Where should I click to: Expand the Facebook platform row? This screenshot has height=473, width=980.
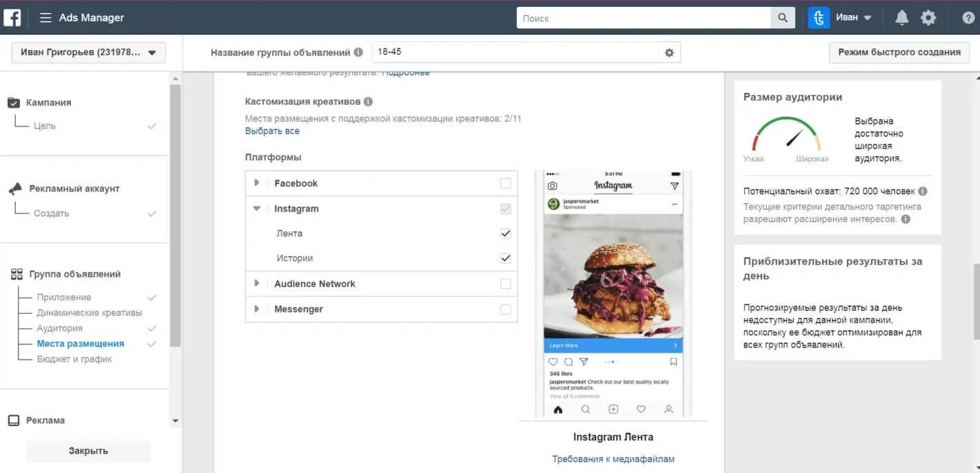[256, 182]
